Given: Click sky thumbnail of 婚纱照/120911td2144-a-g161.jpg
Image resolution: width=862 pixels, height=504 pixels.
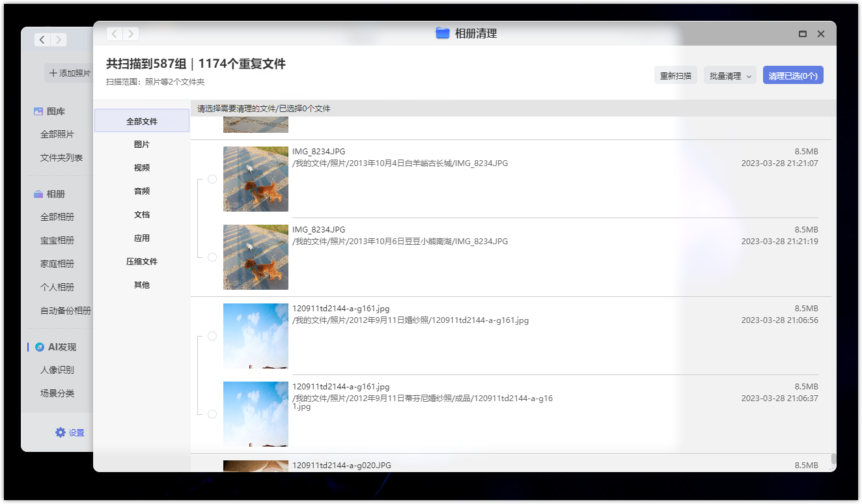Looking at the screenshot, I should (x=256, y=336).
